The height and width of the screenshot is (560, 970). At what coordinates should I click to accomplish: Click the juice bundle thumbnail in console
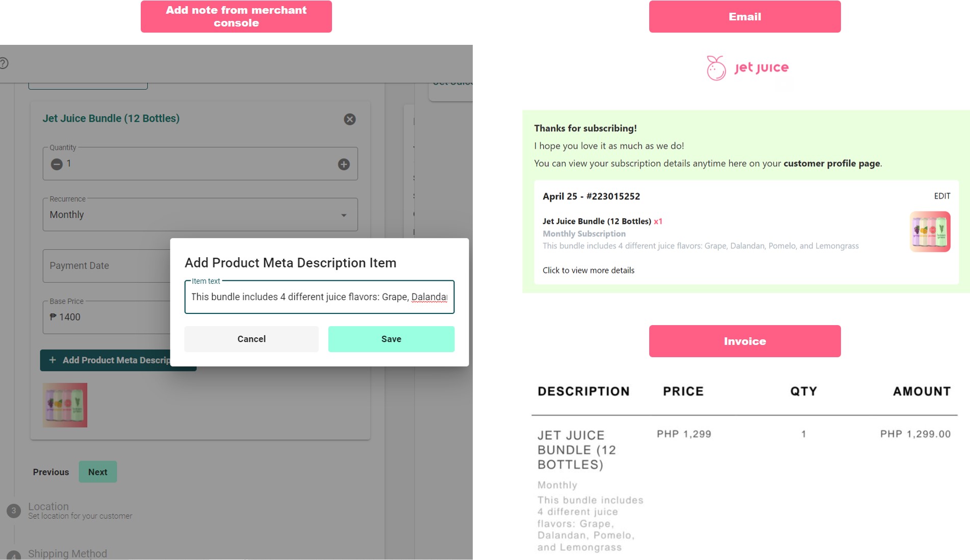click(x=65, y=405)
